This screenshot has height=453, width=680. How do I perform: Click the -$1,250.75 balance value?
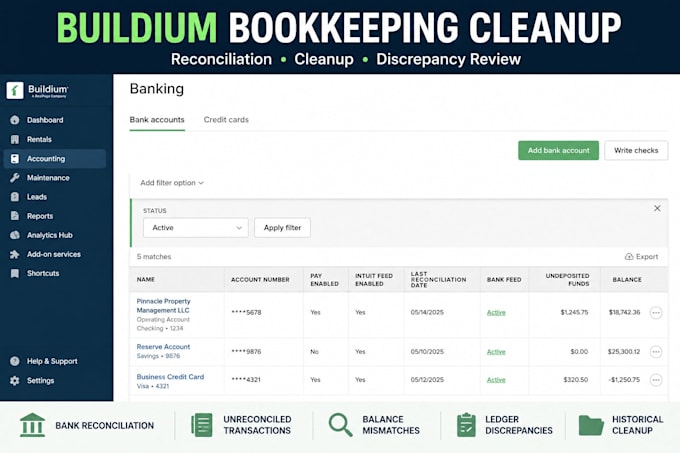(x=624, y=380)
